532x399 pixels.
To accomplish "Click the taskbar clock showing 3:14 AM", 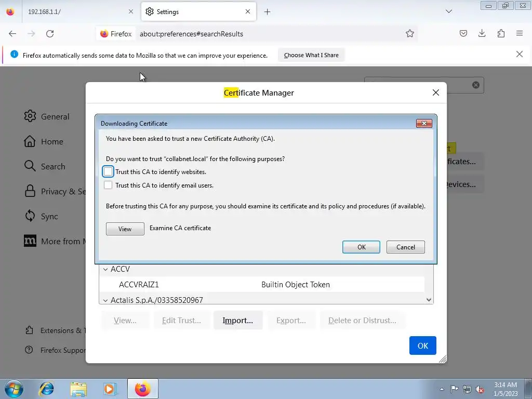I will [x=506, y=389].
